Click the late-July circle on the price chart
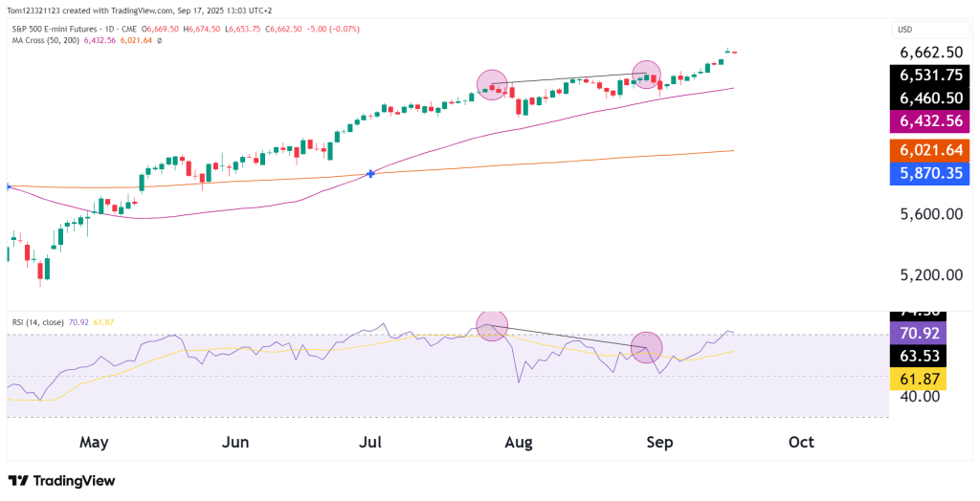 [x=492, y=85]
